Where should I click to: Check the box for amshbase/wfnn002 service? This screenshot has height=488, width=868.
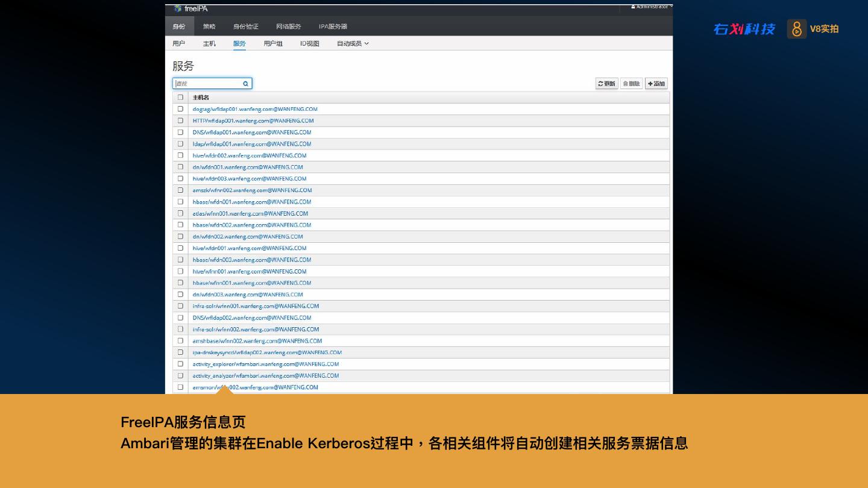180,340
